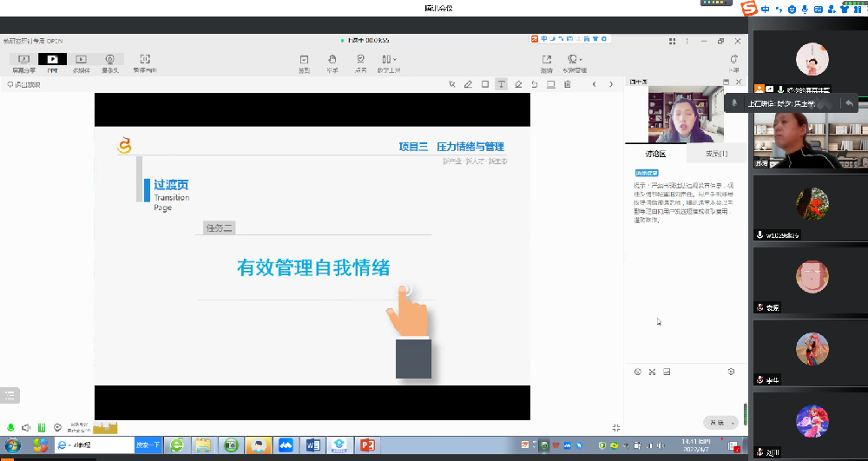Pick the eraser tool

pos(518,84)
